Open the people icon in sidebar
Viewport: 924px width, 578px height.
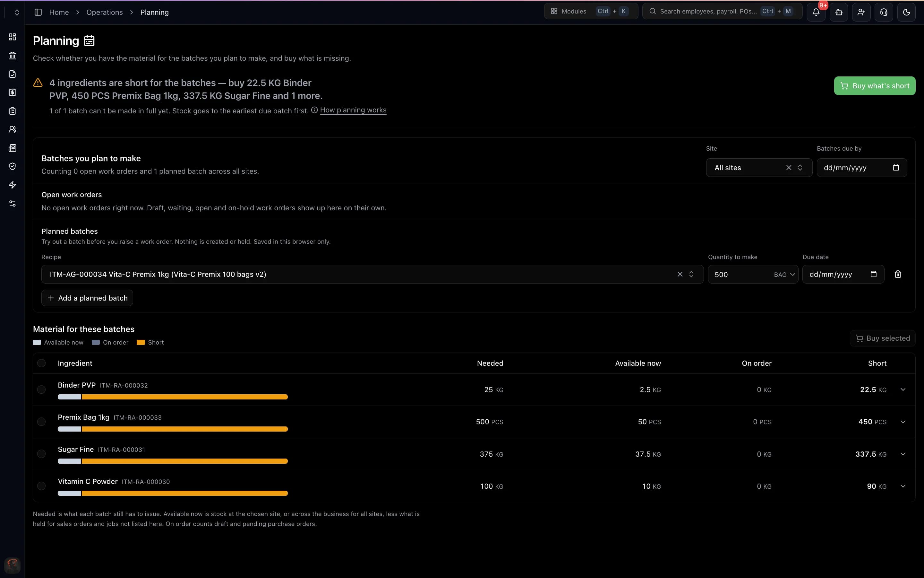(x=12, y=129)
